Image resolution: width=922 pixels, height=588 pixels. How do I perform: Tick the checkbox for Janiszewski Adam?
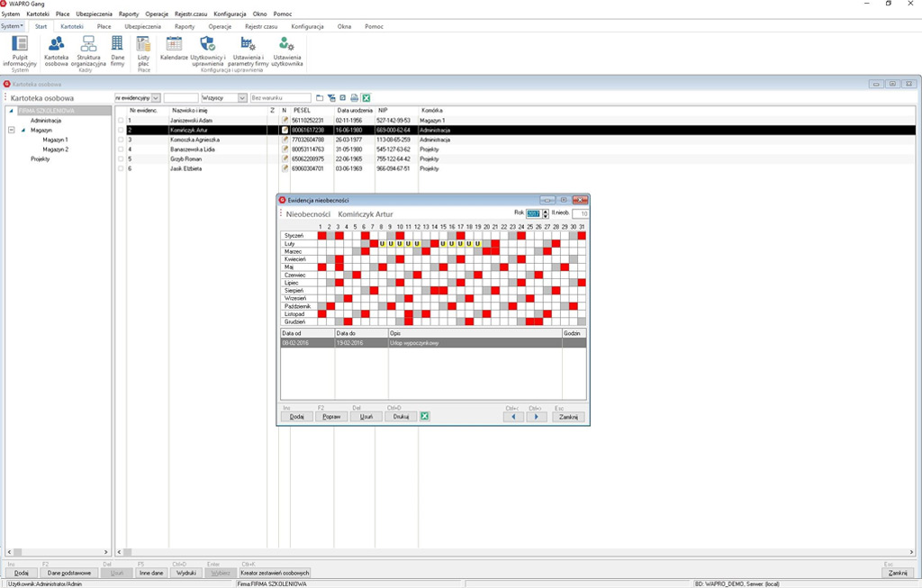click(121, 121)
